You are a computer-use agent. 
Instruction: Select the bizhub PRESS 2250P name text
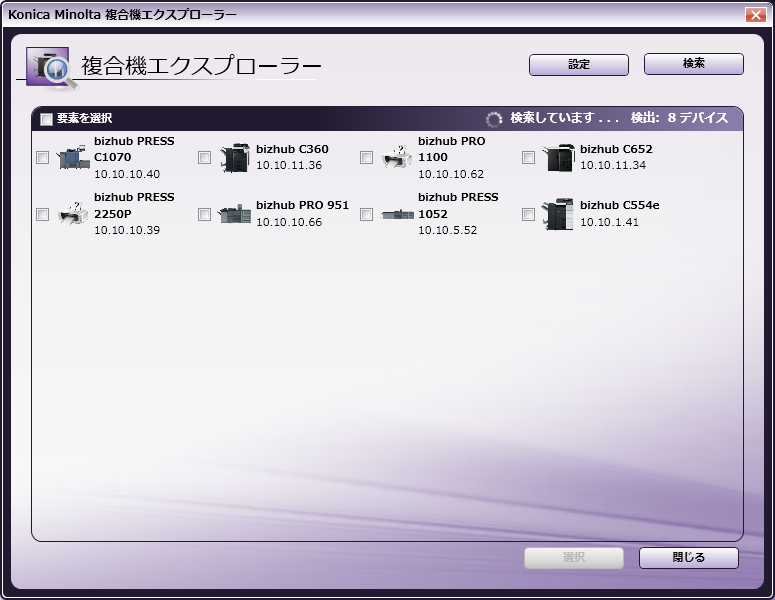(134, 206)
